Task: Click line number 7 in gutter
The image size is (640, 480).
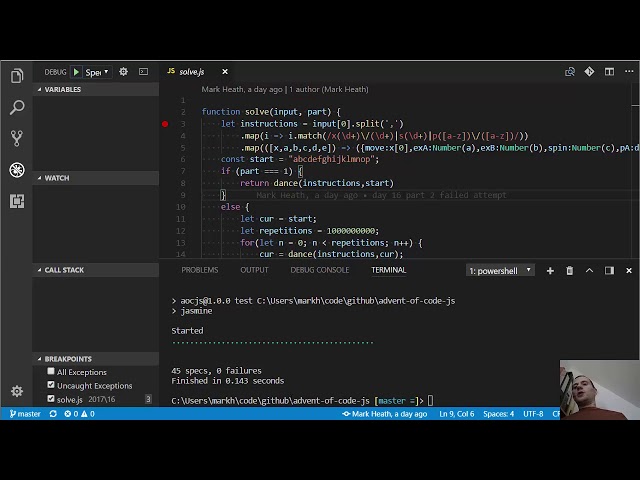Action: point(183,171)
